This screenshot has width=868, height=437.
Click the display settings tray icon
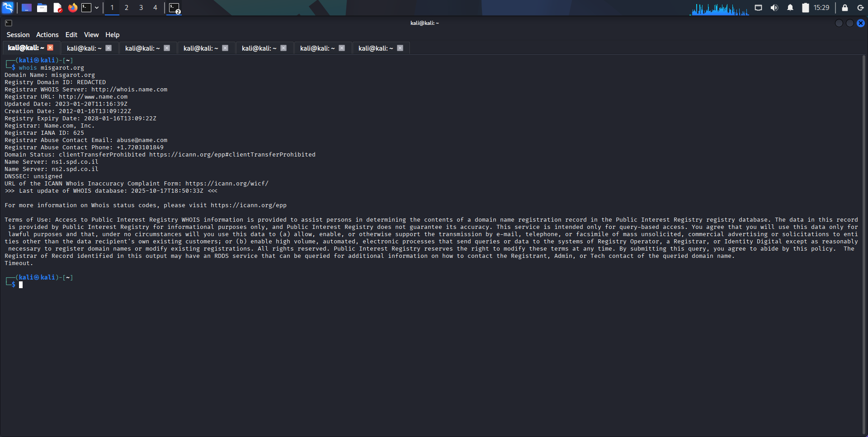click(x=759, y=8)
